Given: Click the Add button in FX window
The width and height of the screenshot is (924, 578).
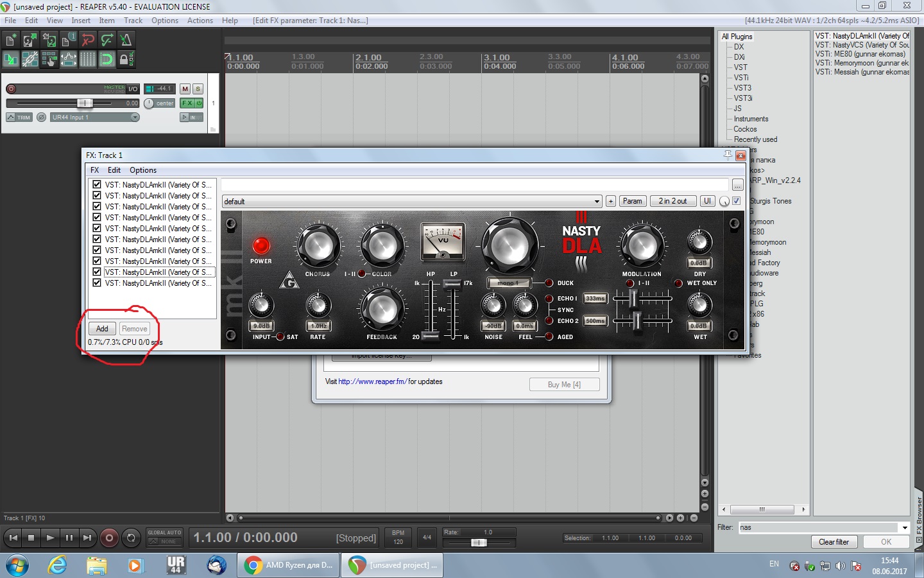Looking at the screenshot, I should (102, 329).
